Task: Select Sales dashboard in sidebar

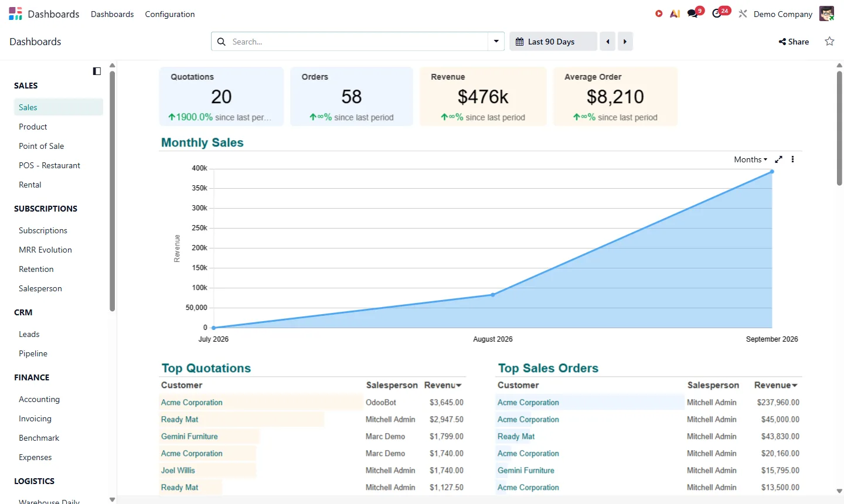Action: [x=59, y=107]
